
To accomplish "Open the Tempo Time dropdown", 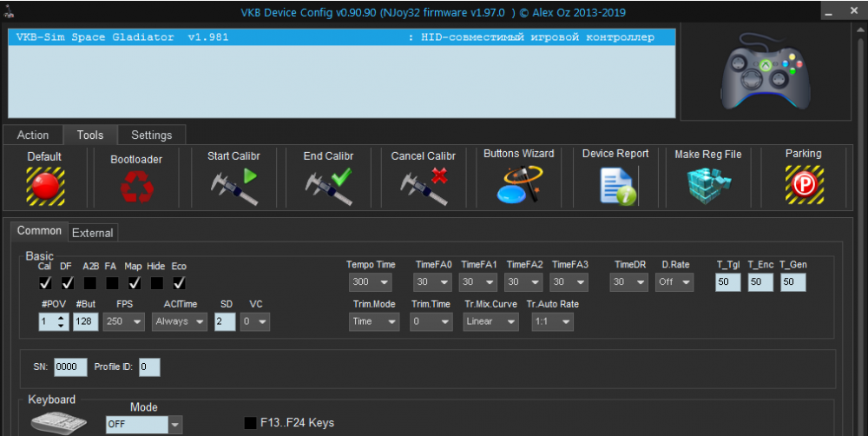I will (371, 282).
